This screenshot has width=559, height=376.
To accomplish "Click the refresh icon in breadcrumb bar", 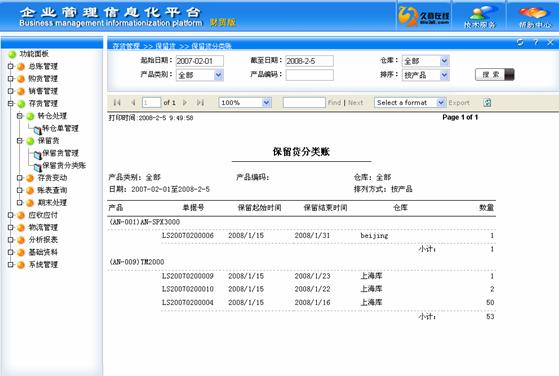I will pos(520,42).
